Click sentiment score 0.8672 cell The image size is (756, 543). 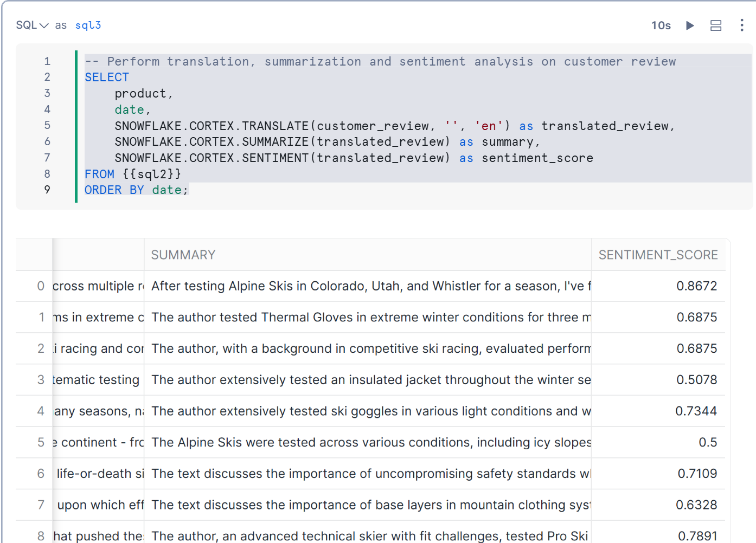click(x=696, y=286)
